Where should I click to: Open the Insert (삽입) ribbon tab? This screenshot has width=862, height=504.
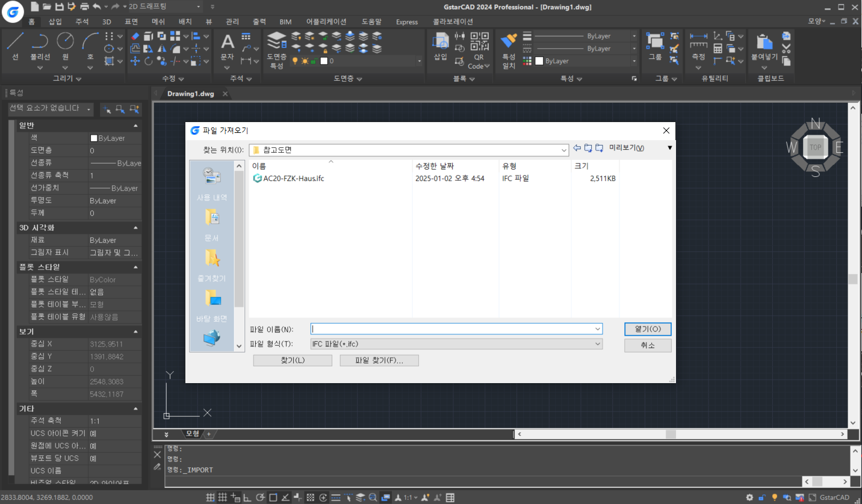pos(55,22)
